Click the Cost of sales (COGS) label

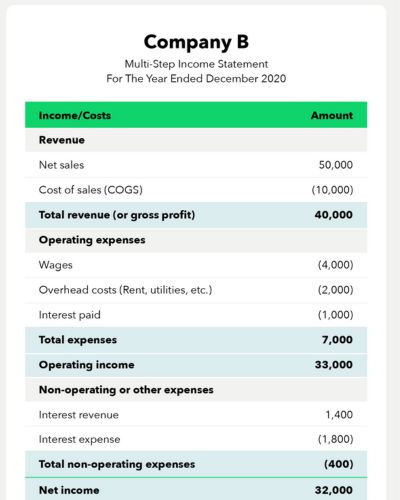click(91, 190)
